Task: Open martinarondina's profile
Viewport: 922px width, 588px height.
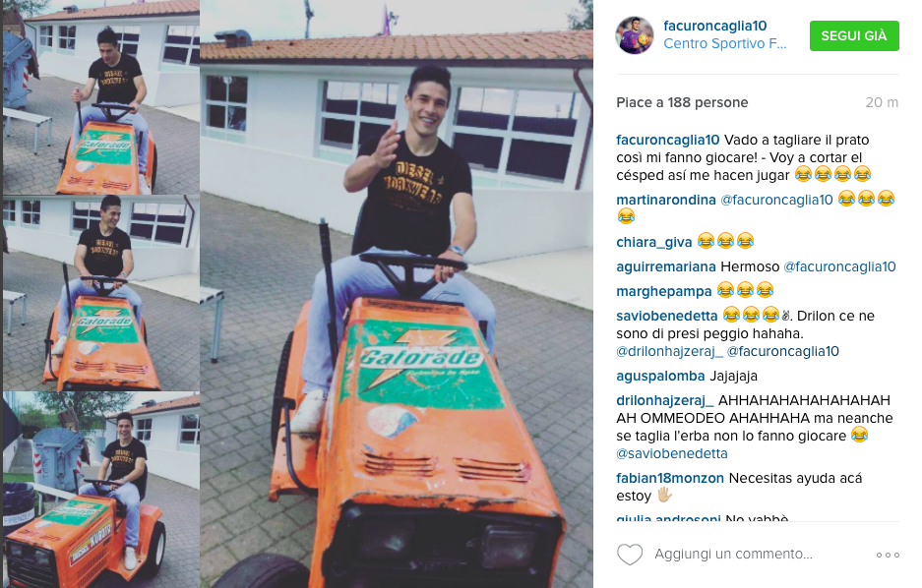Action: (x=665, y=200)
